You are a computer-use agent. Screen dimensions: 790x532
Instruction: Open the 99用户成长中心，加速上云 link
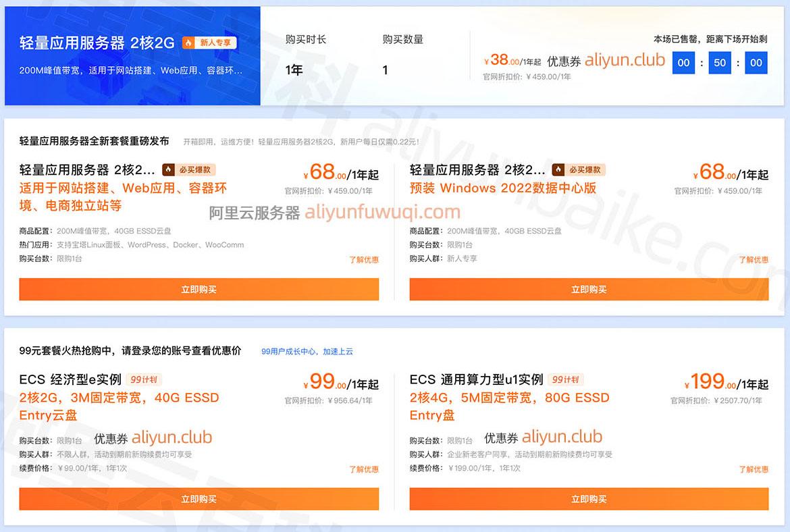[307, 351]
